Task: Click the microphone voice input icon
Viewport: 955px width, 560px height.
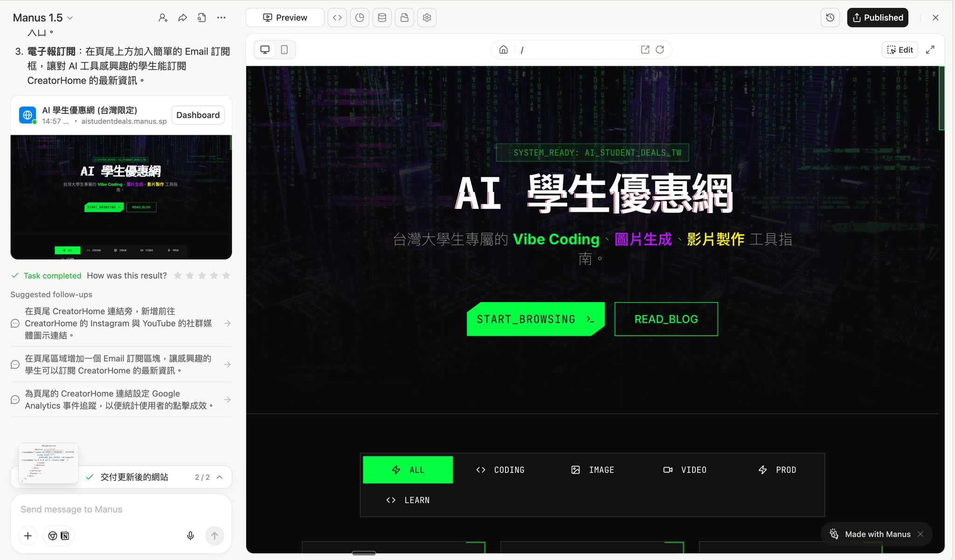Action: pyautogui.click(x=190, y=536)
